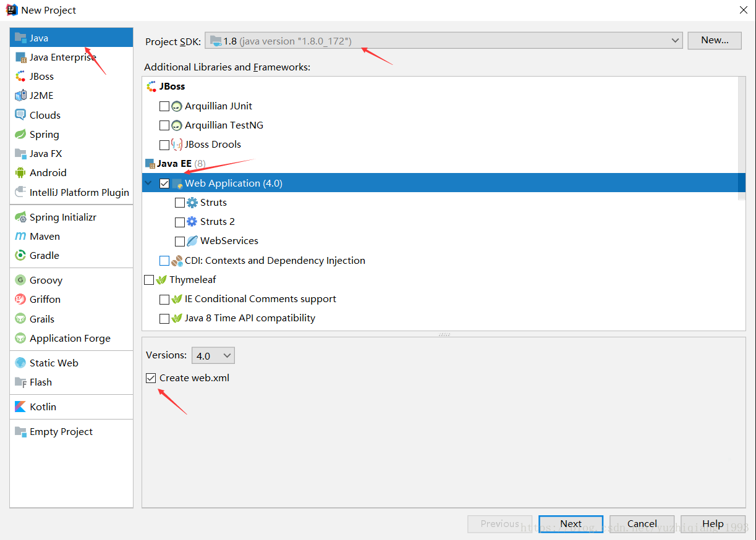Click the Next button
The image size is (756, 540).
click(x=571, y=524)
